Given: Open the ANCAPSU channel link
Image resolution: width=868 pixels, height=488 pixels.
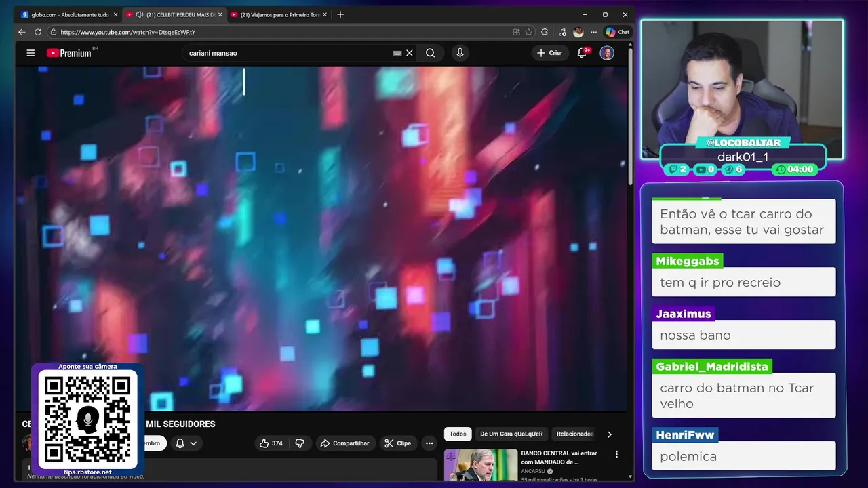Looking at the screenshot, I should click(x=534, y=471).
